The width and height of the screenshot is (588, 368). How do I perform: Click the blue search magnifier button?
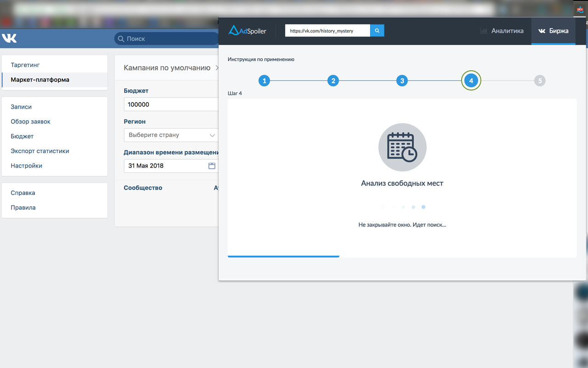coord(377,31)
